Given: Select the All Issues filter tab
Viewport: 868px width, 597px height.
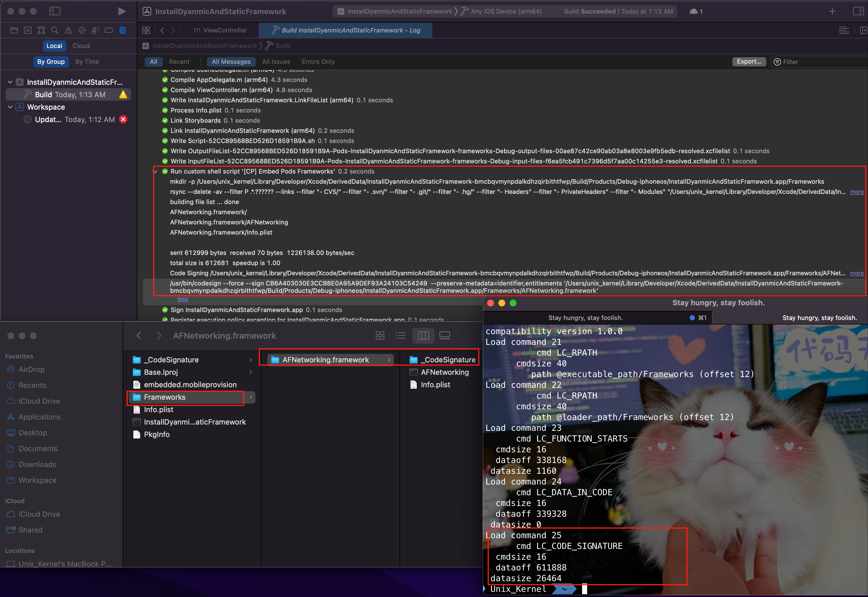Looking at the screenshot, I should (276, 62).
